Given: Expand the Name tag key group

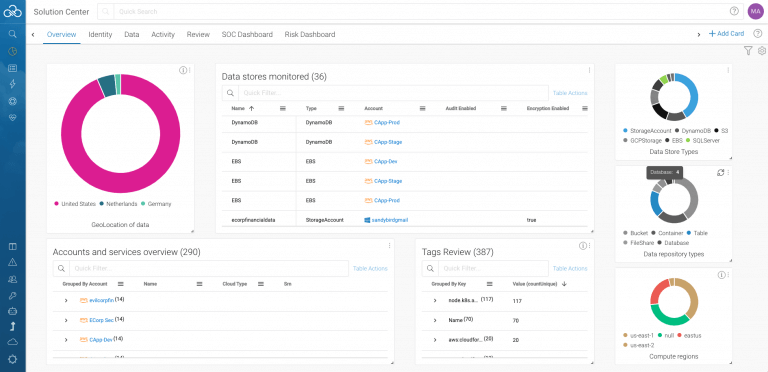Looking at the screenshot, I should [x=435, y=320].
